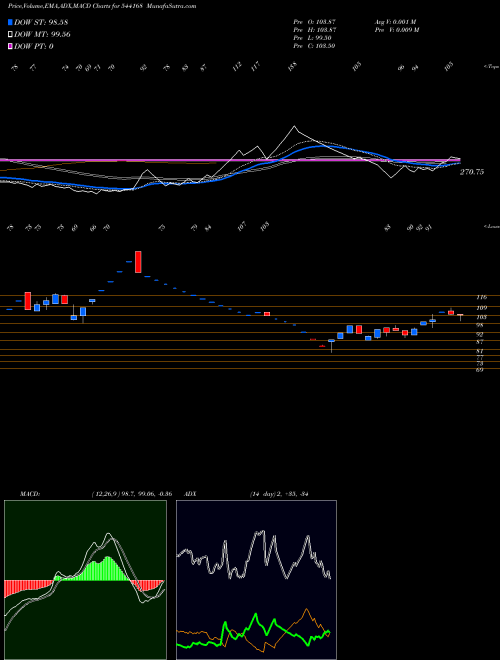500x660 pixels.
Task: Select the 'DOW MT: 99.56' label
Action: coord(42,35)
